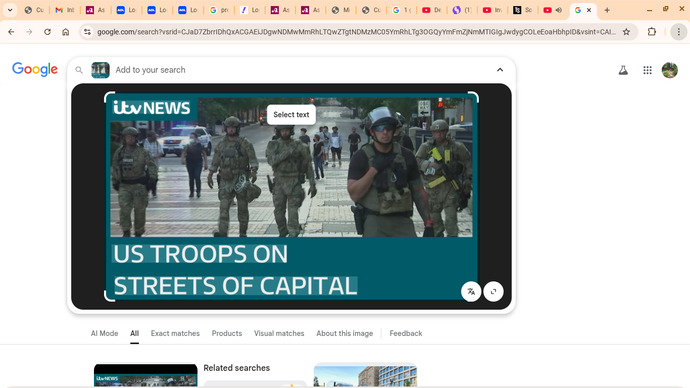Open 'Visual matches' tab

point(279,333)
